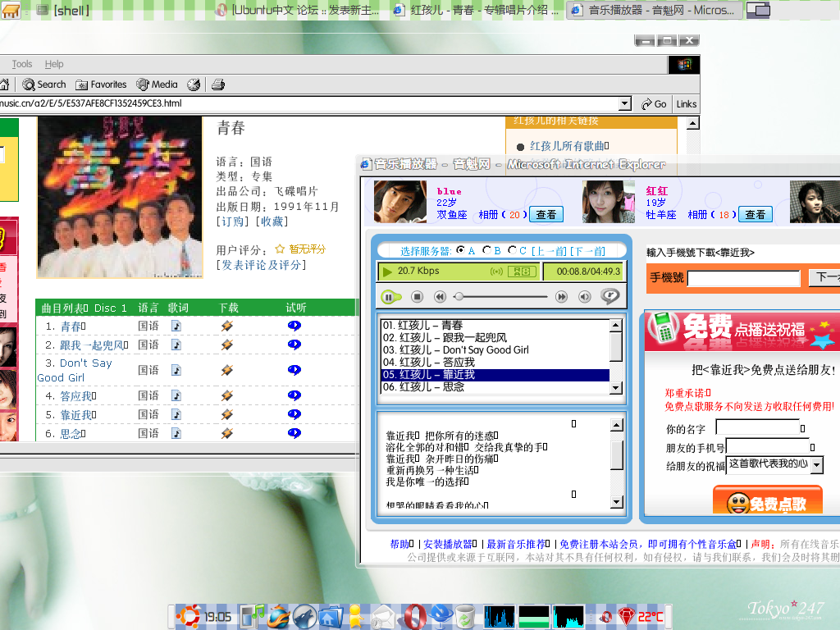Select playlist item 06. 红孩儿 – 思念
This screenshot has height=630, width=840.
[x=495, y=387]
